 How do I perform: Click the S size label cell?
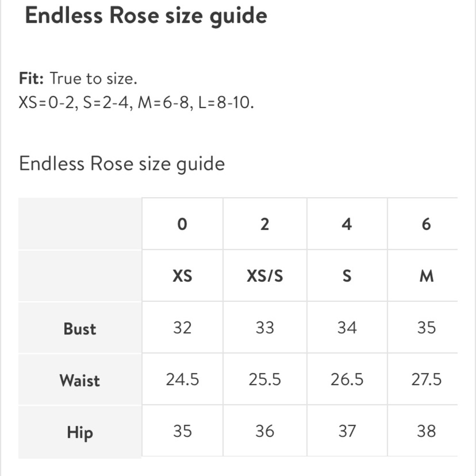347,276
